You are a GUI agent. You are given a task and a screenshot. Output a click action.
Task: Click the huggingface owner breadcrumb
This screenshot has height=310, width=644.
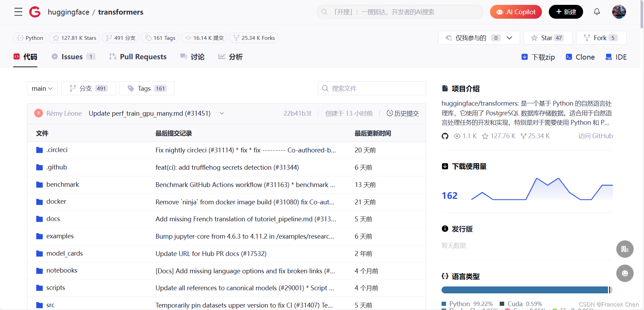pyautogui.click(x=69, y=12)
